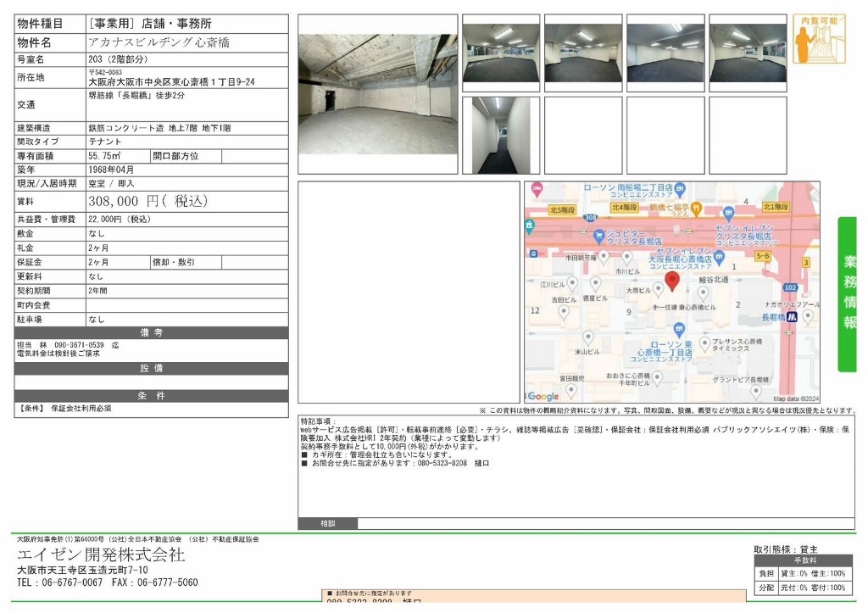Click the 条件 section header
Viewport: 868px width, 613px height.
click(x=151, y=396)
